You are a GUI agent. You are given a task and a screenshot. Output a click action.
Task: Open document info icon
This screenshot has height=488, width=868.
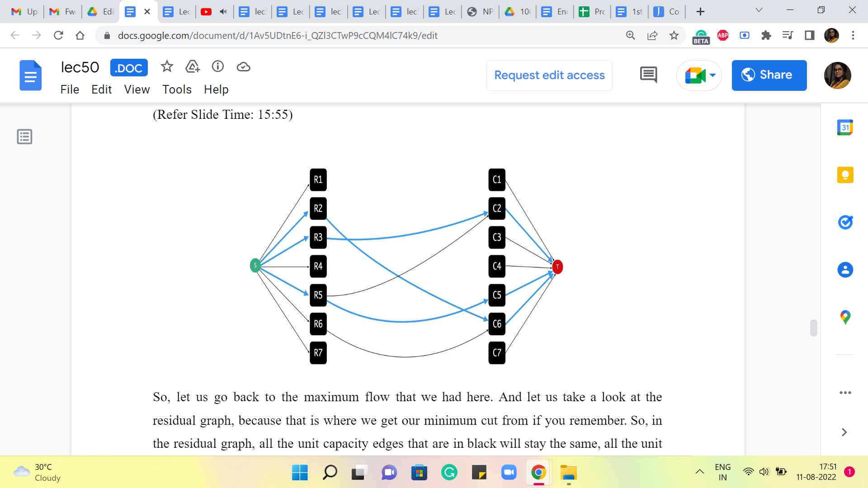click(218, 67)
